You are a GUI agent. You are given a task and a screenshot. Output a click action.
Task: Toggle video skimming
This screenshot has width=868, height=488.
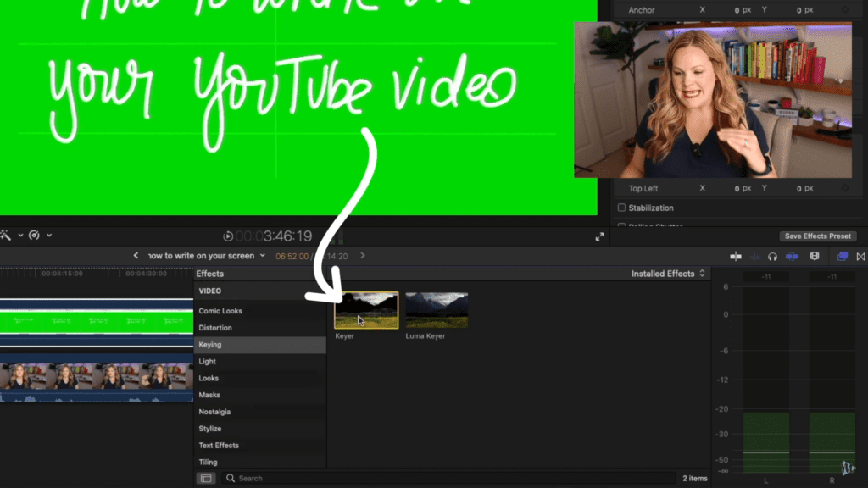click(736, 256)
